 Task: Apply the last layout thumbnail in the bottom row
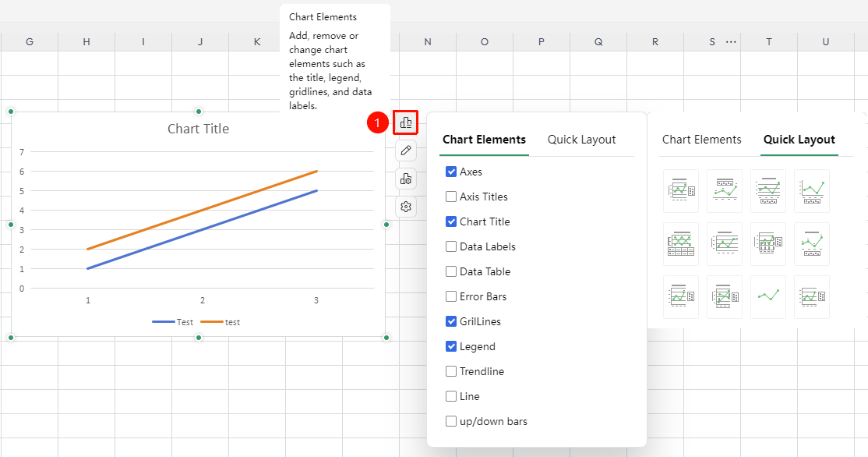pos(812,296)
